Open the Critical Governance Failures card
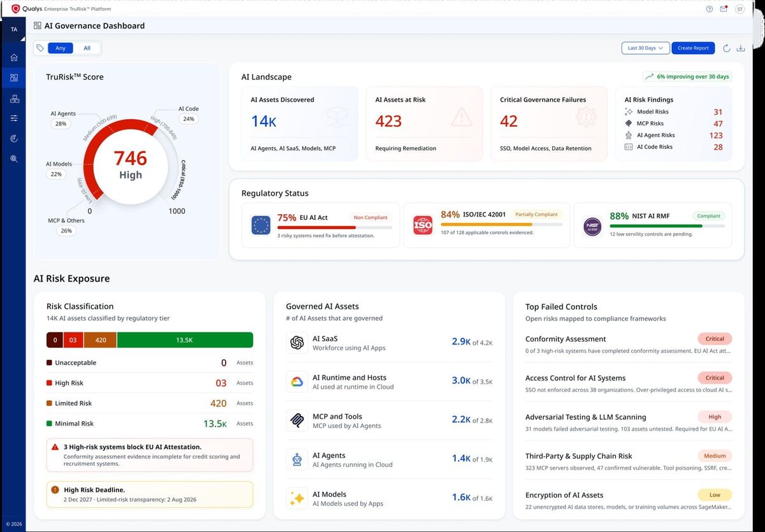This screenshot has width=765, height=532. (x=549, y=124)
